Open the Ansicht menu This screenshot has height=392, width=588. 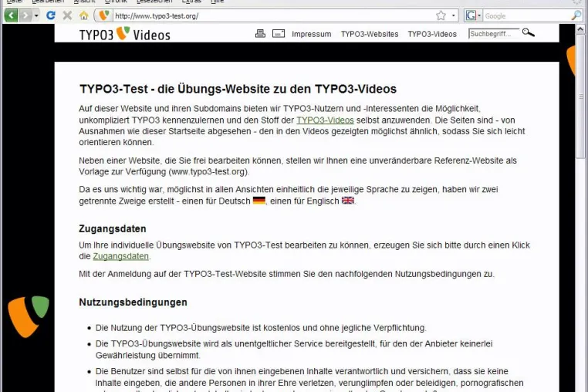point(84,2)
